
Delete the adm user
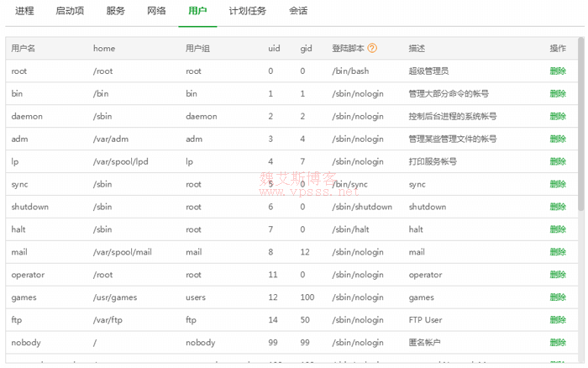pyautogui.click(x=558, y=139)
